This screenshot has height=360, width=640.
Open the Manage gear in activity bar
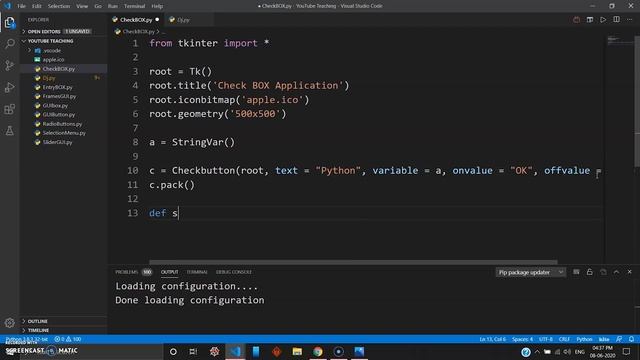point(9,323)
